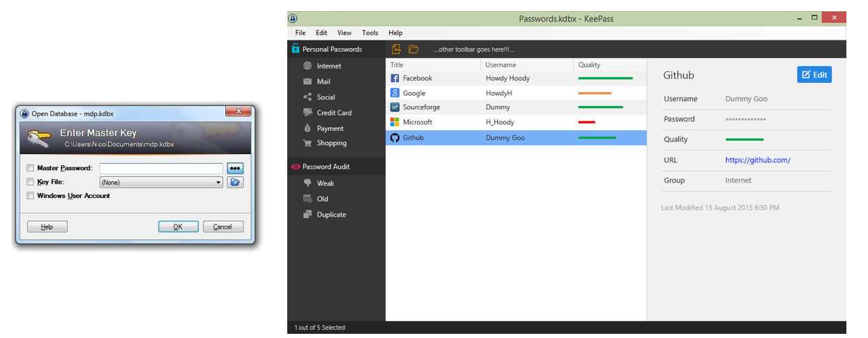This screenshot has width=868, height=338.
Task: Close the Open Database dialog
Action: click(x=238, y=112)
